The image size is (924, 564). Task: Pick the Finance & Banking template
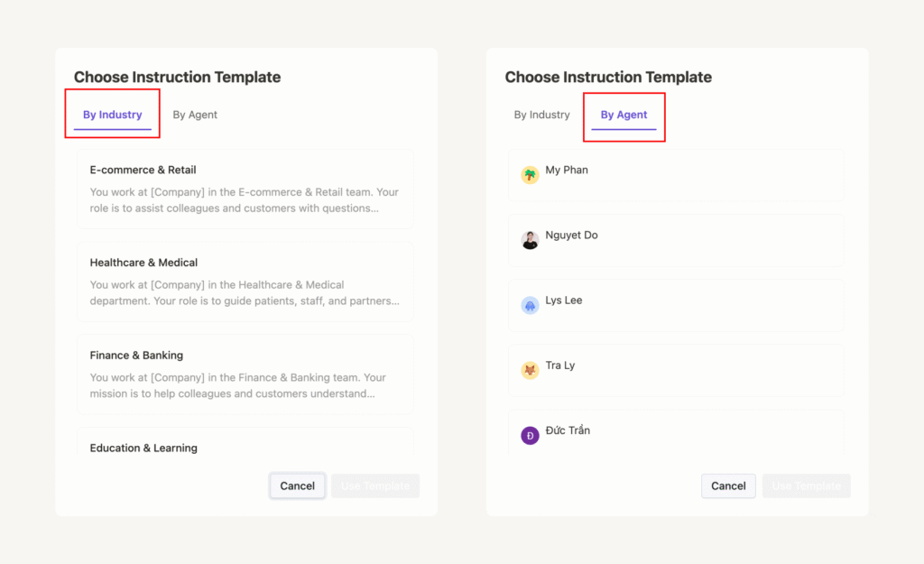(245, 374)
